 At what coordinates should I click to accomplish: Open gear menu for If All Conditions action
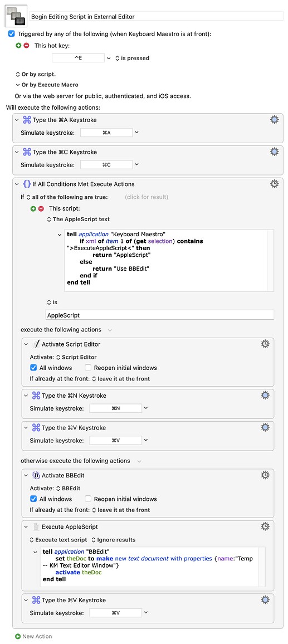275,184
